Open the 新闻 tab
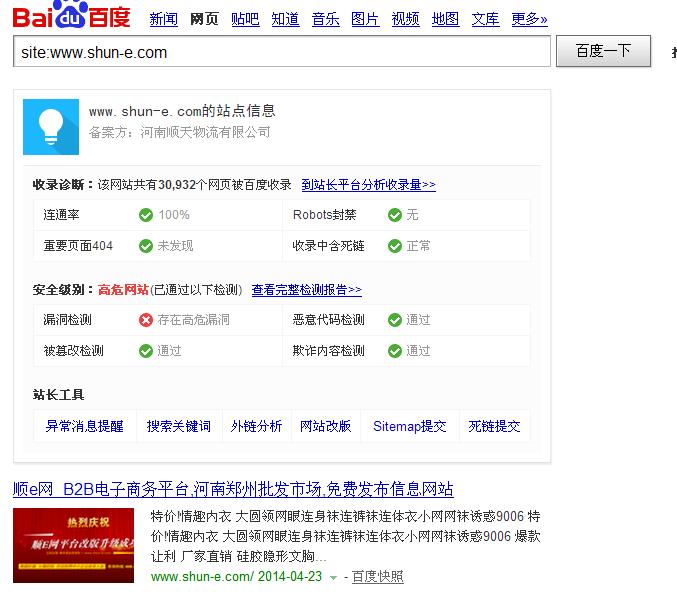Screen dimensions: 677x596 163,19
